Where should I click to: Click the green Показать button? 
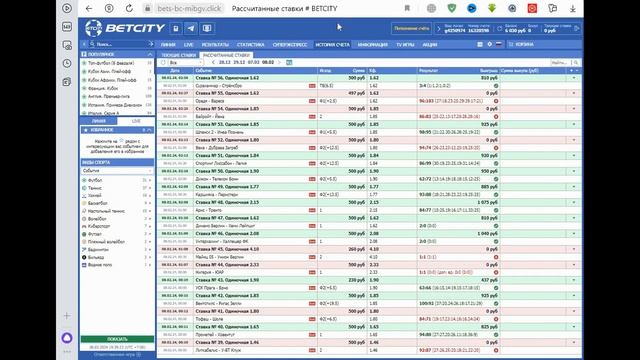[x=118, y=339]
